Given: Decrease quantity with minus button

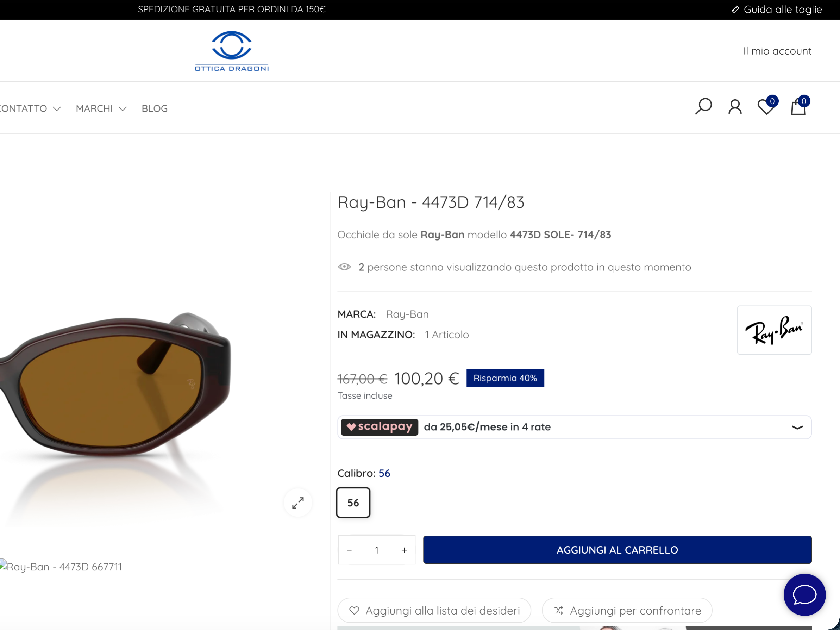Looking at the screenshot, I should 349,550.
